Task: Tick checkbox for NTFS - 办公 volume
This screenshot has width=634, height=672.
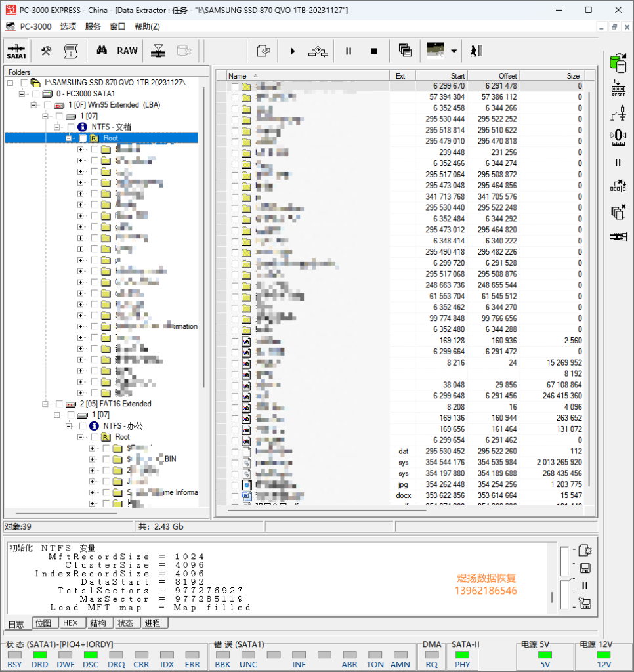Action: 82,426
